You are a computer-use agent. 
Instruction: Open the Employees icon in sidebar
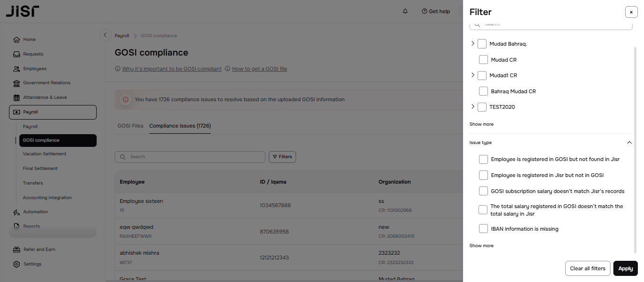click(17, 69)
